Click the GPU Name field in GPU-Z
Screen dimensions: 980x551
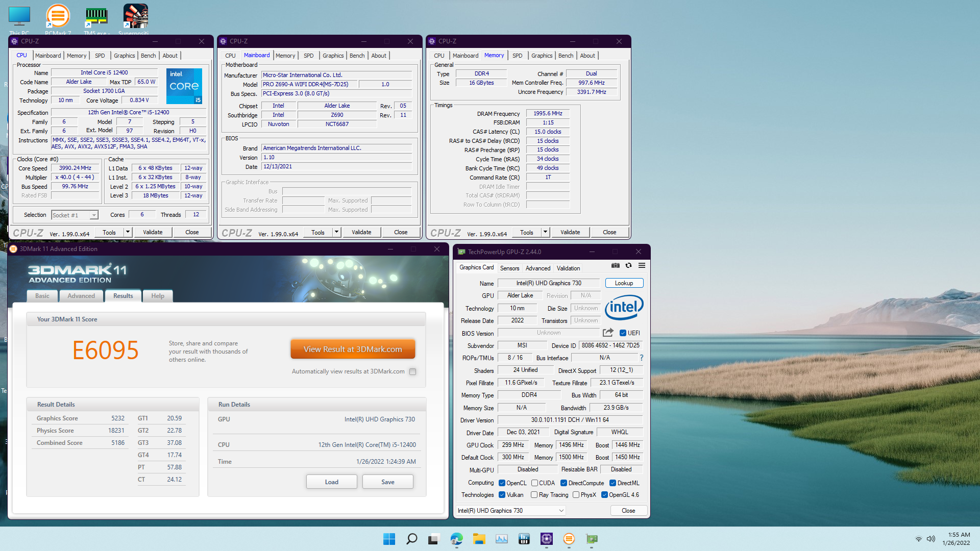[549, 283]
